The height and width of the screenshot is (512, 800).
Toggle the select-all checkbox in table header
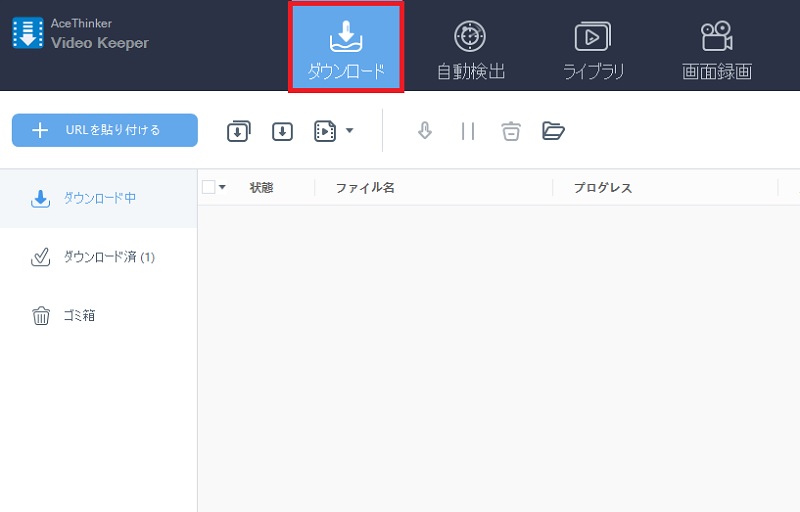(208, 187)
